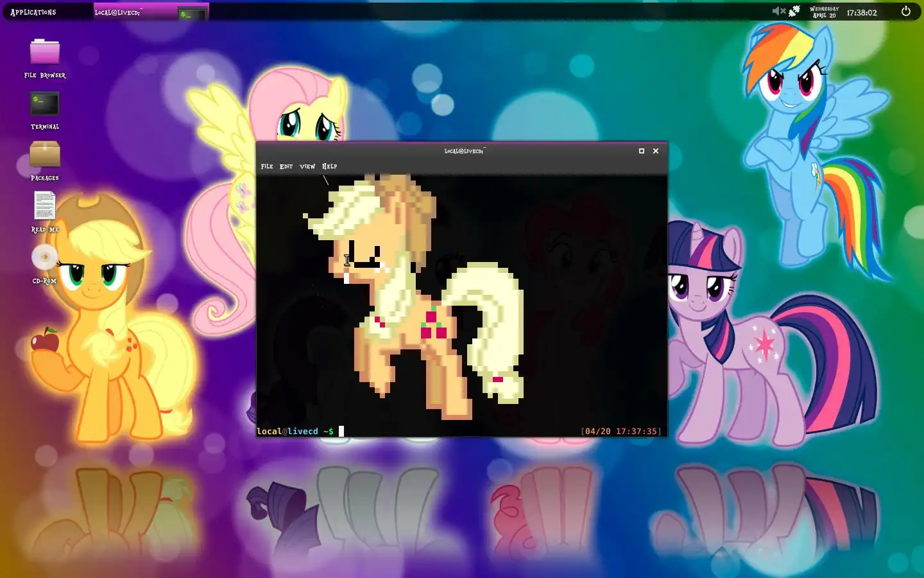
Task: Click the [04/20 17:37:35] timestamp
Action: 621,432
